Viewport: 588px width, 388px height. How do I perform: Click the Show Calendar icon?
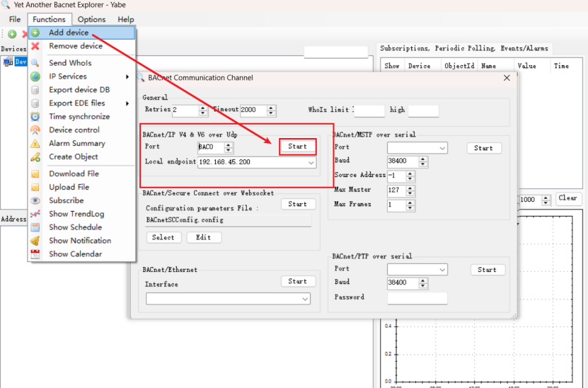(35, 254)
